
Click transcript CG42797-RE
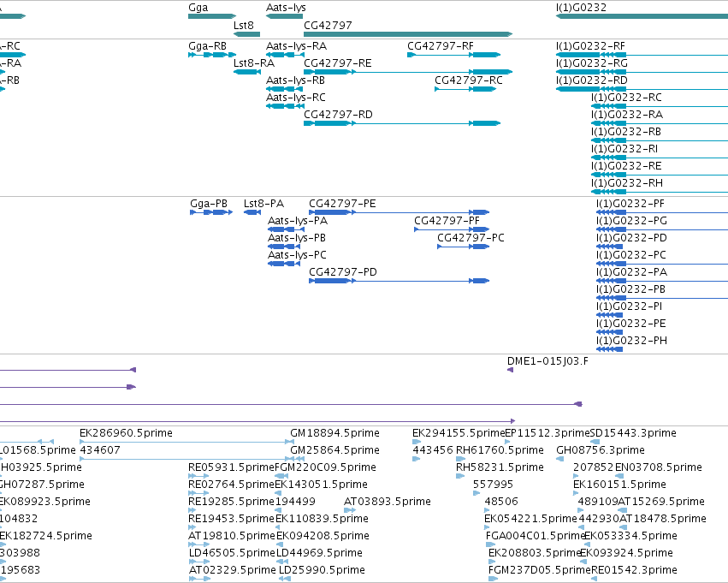[x=408, y=72]
